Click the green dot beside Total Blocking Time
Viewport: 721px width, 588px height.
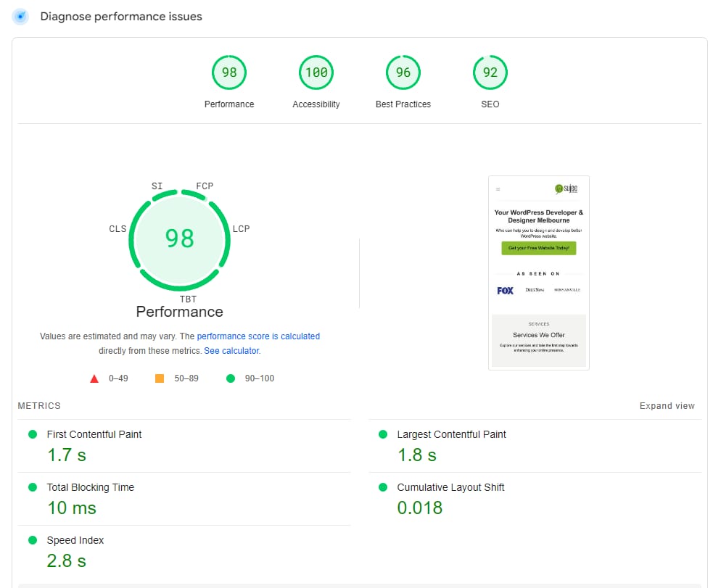click(x=33, y=487)
